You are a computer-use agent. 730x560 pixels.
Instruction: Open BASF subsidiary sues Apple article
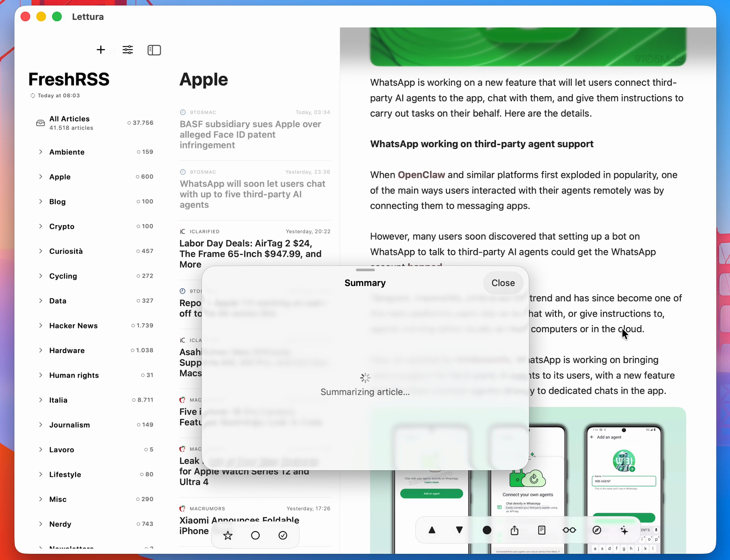click(255, 130)
